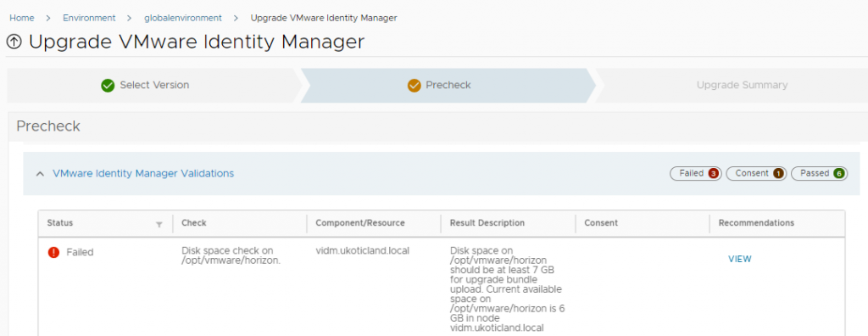Click the Status column header

click(x=60, y=223)
